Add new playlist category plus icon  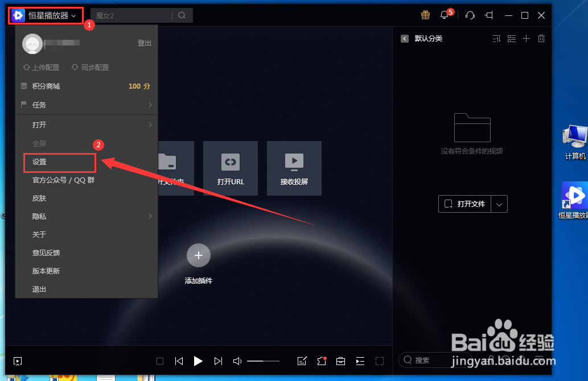pyautogui.click(x=526, y=38)
